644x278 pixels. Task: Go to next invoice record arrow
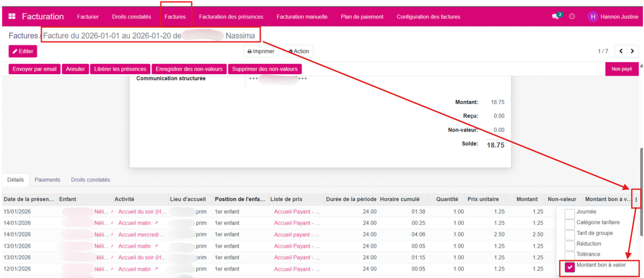pyautogui.click(x=632, y=51)
